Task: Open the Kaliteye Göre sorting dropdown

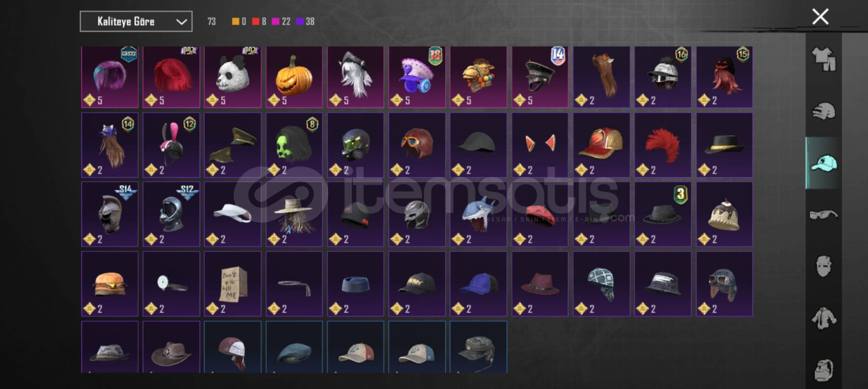Action: 136,21
